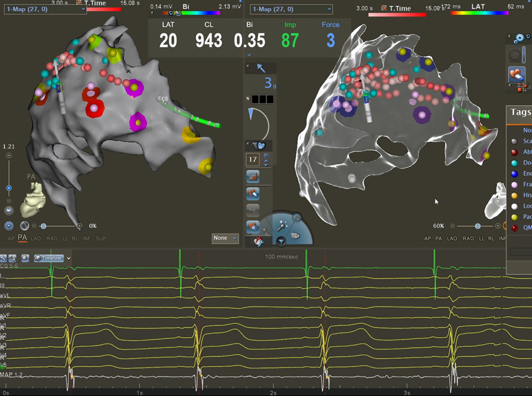The image size is (532, 396).
Task: Decrease the point size stepper down arrow
Action: pyautogui.click(x=266, y=164)
